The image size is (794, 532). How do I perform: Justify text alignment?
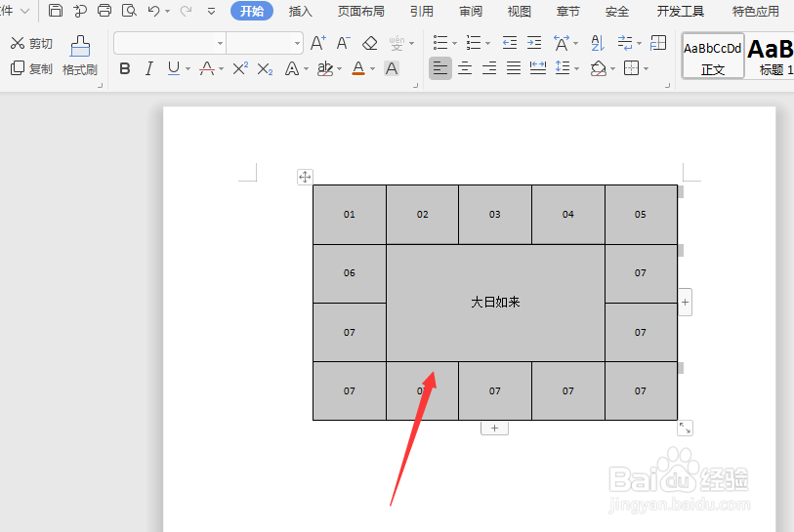[514, 68]
